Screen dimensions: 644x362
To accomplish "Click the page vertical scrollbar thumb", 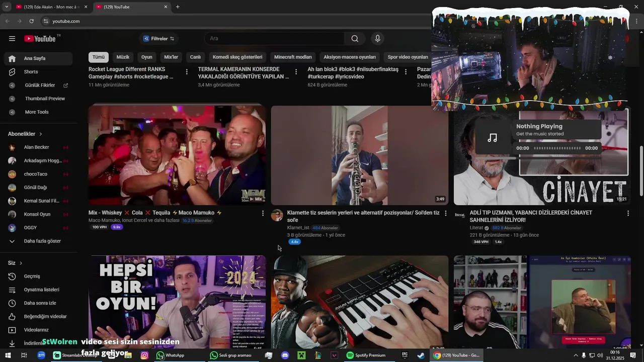I will [641, 171].
